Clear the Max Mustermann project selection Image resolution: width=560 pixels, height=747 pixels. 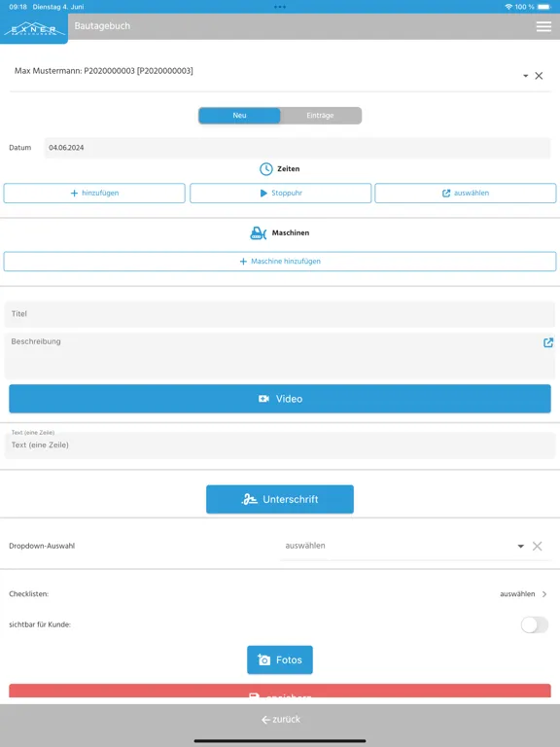click(x=539, y=76)
